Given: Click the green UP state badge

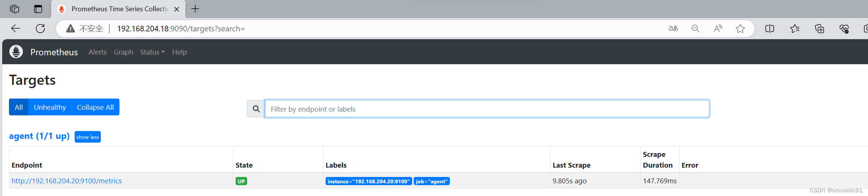Looking at the screenshot, I should click(x=241, y=181).
